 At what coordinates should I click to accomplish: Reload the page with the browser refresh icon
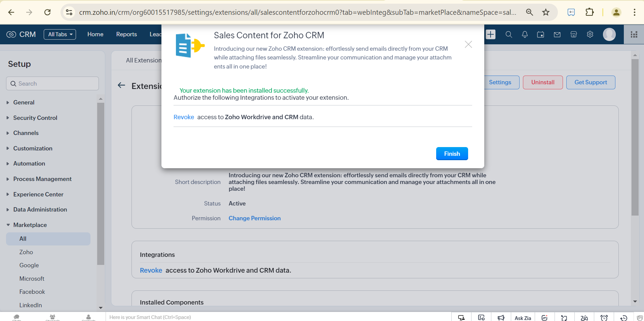(x=47, y=12)
